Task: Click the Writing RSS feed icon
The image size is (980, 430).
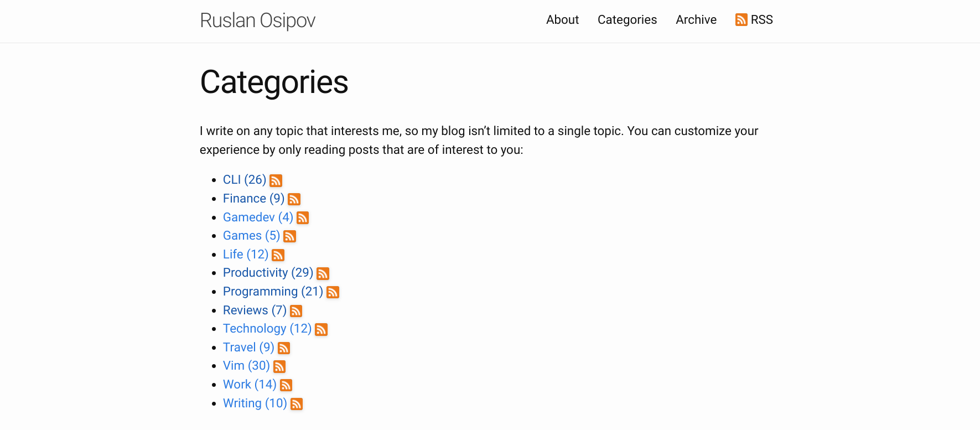Action: pyautogui.click(x=296, y=403)
